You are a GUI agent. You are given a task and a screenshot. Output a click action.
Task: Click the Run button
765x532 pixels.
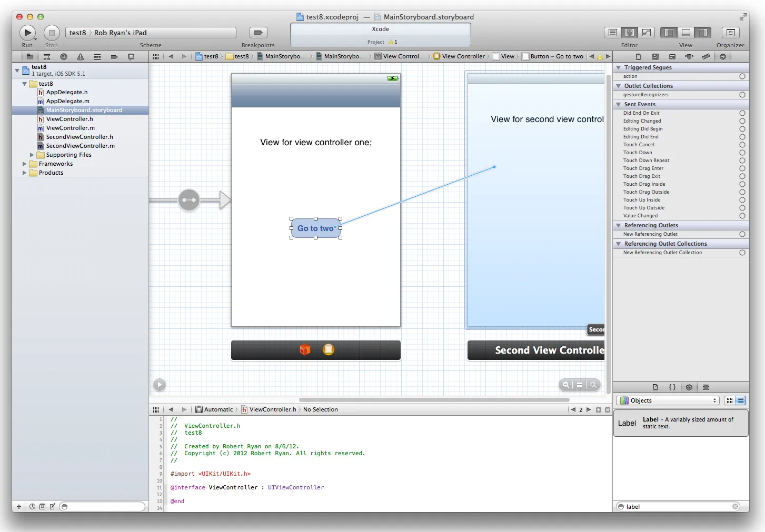[x=27, y=33]
